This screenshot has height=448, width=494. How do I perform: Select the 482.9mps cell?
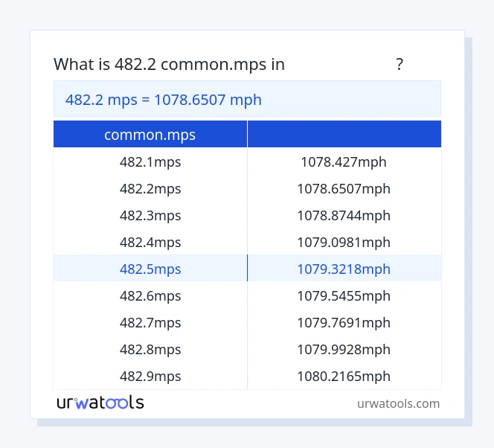point(150,376)
